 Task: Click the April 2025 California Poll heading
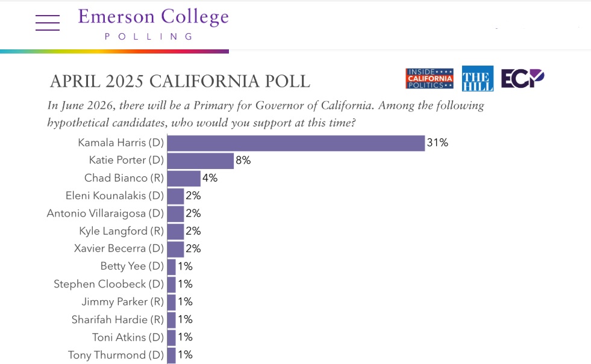point(180,81)
